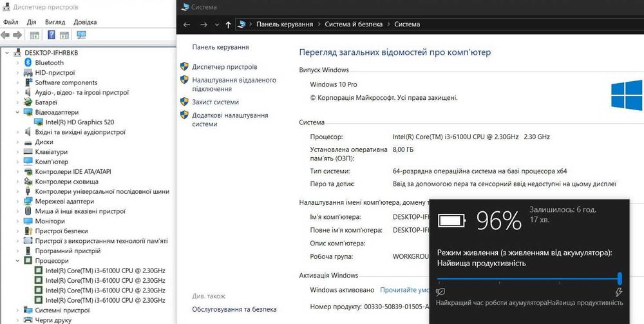This screenshot has height=324, width=644.
Task: Click the power mode slider track middle
Action: tap(529, 278)
